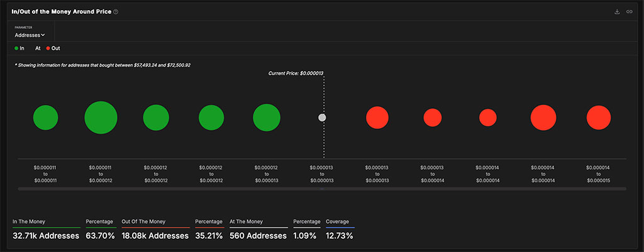The image size is (644, 252).
Task: Select the large fourth red bubble
Action: tap(543, 118)
